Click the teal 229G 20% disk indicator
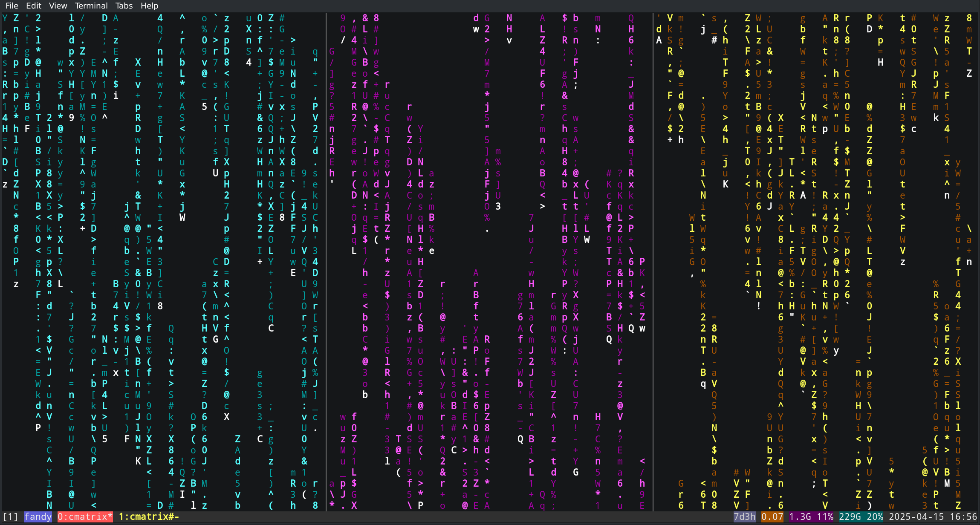The height and width of the screenshot is (525, 980). 861,517
